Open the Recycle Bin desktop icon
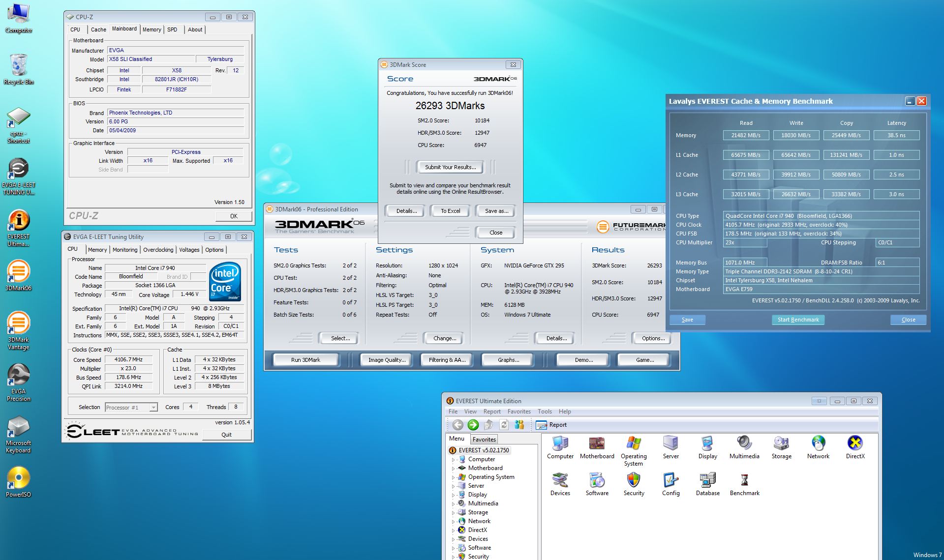The image size is (944, 560). (x=19, y=69)
